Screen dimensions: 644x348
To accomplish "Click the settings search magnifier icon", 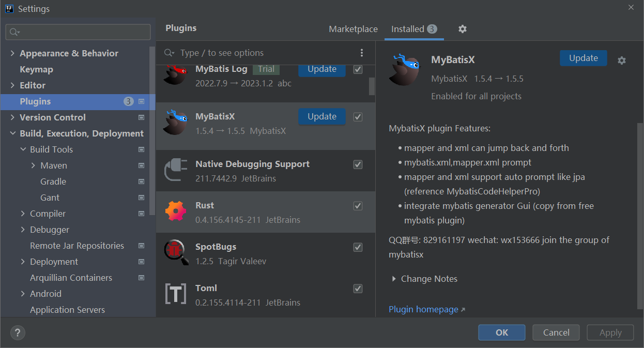I will 14,32.
